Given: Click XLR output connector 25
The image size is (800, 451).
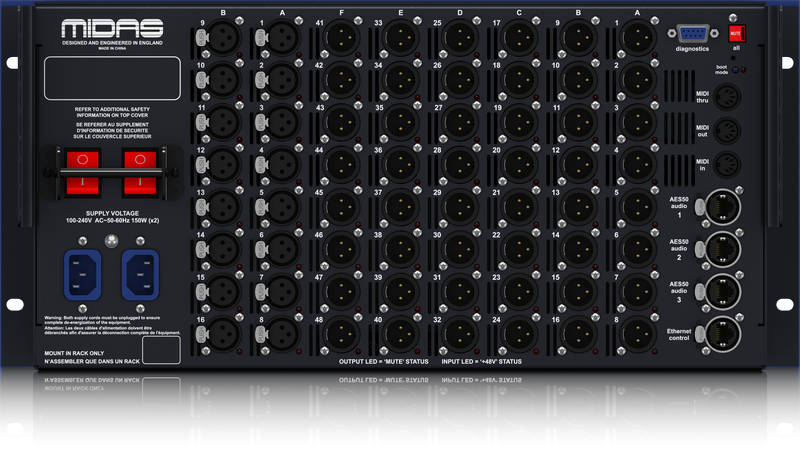Looking at the screenshot, I should coord(460,39).
